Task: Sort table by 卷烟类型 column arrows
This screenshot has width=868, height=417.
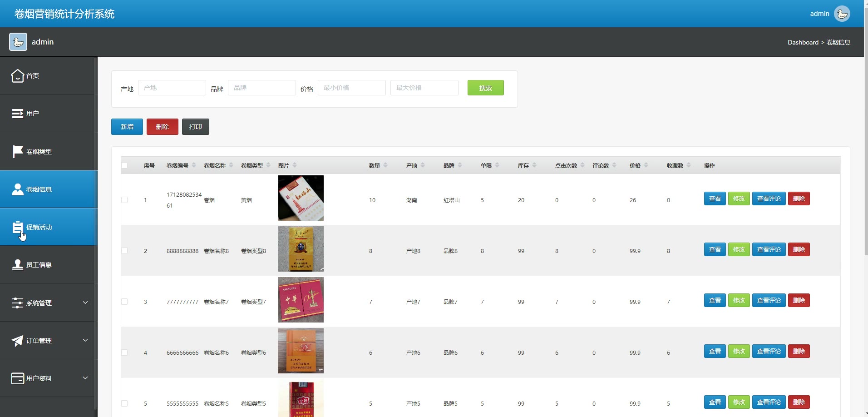Action: (268, 165)
